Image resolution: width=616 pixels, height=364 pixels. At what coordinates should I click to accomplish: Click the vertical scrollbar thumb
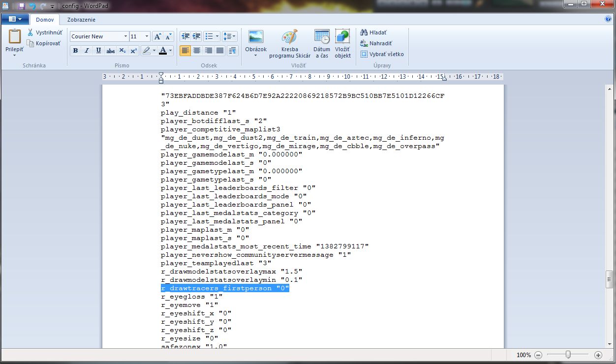coord(610,279)
